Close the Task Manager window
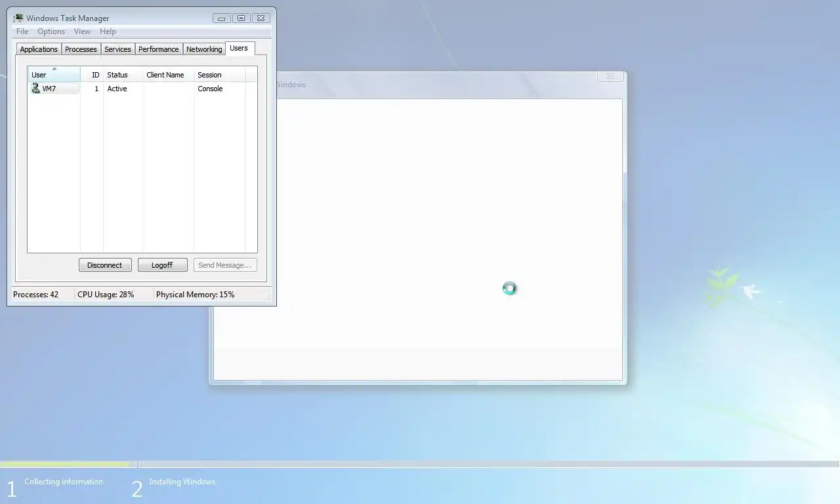This screenshot has width=840, height=504. 261,18
